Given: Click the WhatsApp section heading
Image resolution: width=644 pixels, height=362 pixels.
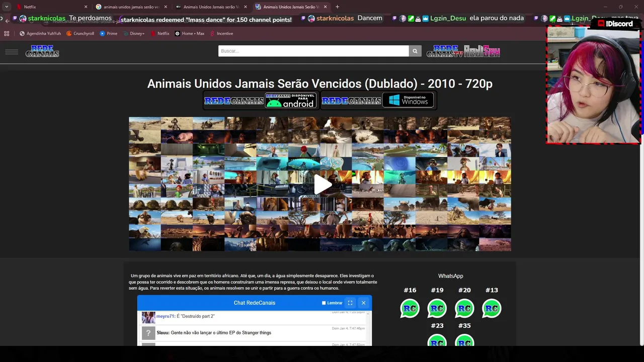Looking at the screenshot, I should 450,276.
